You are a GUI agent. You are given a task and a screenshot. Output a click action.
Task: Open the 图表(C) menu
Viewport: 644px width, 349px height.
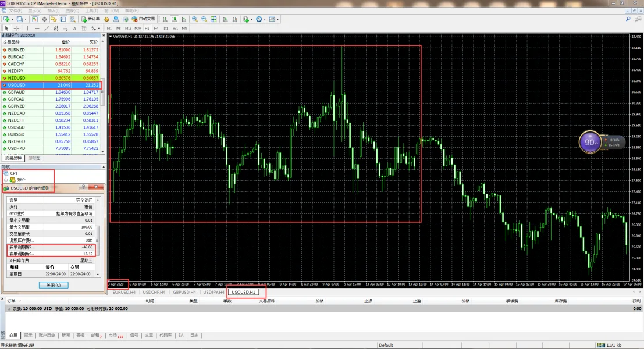[x=72, y=10]
